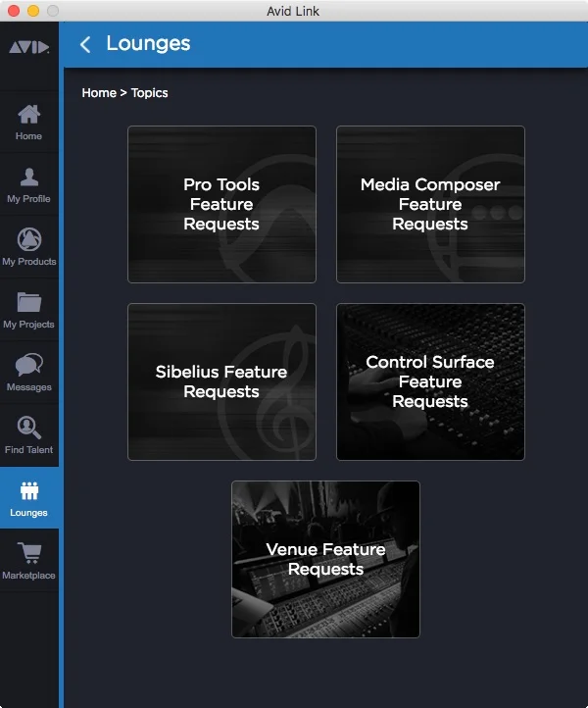The height and width of the screenshot is (708, 588).
Task: Open Marketplace shopping cart icon
Action: [28, 553]
